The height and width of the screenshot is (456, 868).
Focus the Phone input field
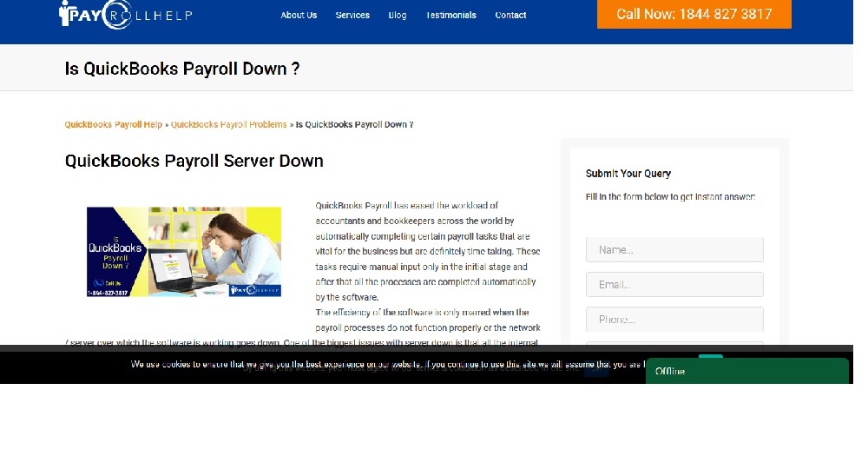(x=674, y=320)
